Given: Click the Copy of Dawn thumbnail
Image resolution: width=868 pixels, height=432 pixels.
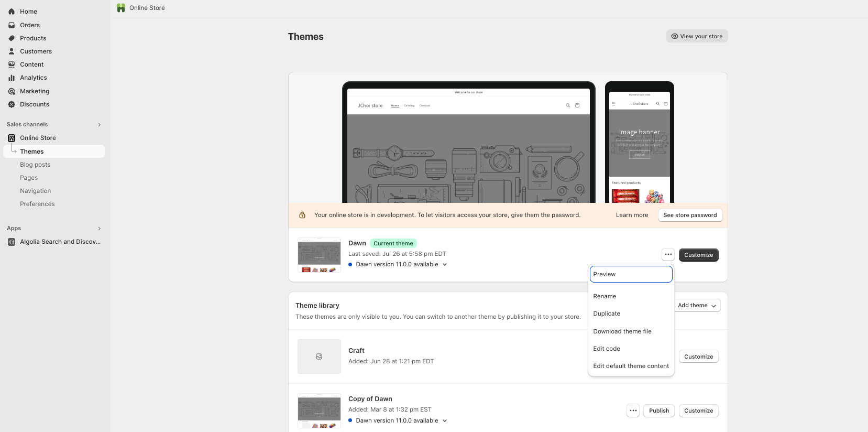Looking at the screenshot, I should (x=319, y=411).
